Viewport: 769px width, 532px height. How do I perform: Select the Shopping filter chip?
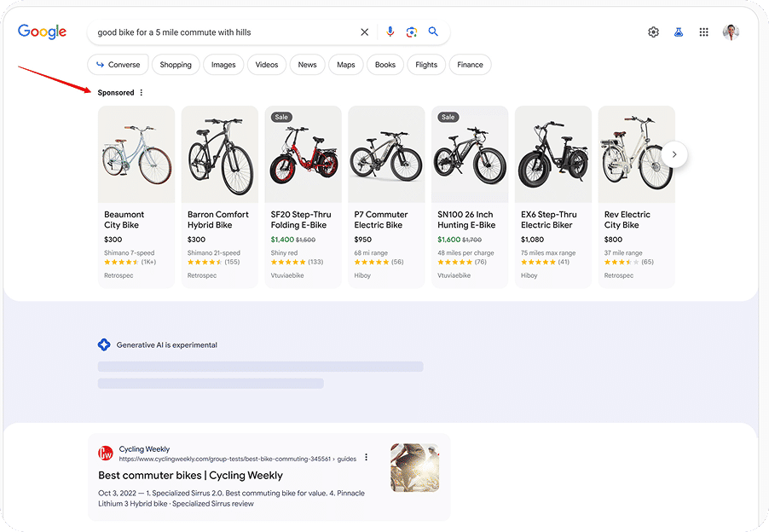click(176, 65)
